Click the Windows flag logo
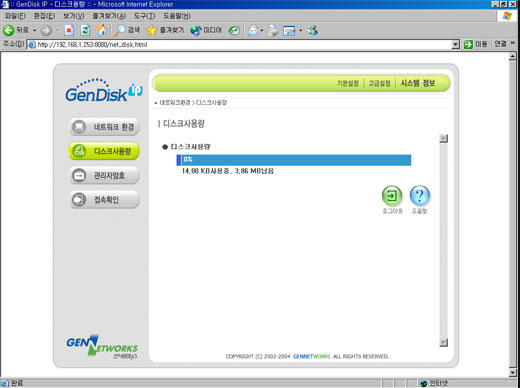 507,16
